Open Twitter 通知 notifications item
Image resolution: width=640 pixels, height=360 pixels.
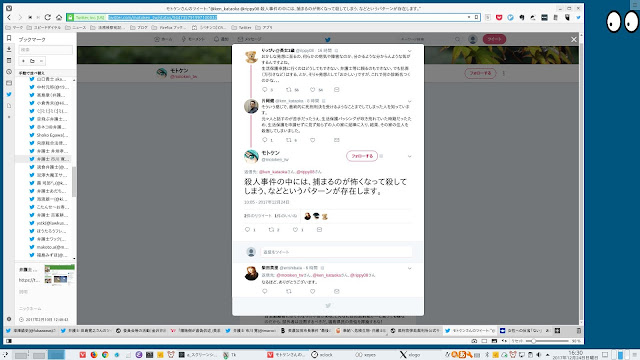point(221,39)
